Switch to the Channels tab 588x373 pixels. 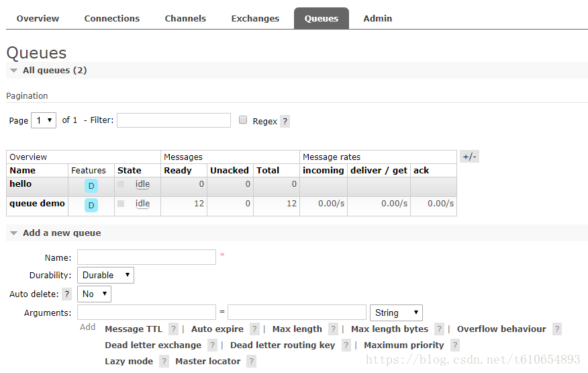(x=185, y=18)
